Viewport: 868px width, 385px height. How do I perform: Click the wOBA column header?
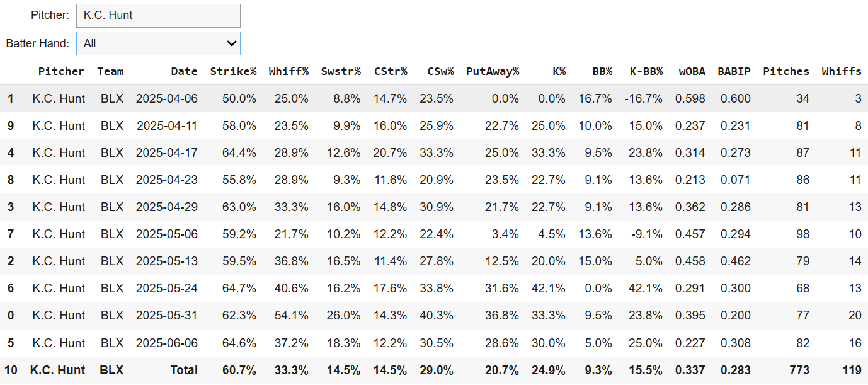coord(692,71)
